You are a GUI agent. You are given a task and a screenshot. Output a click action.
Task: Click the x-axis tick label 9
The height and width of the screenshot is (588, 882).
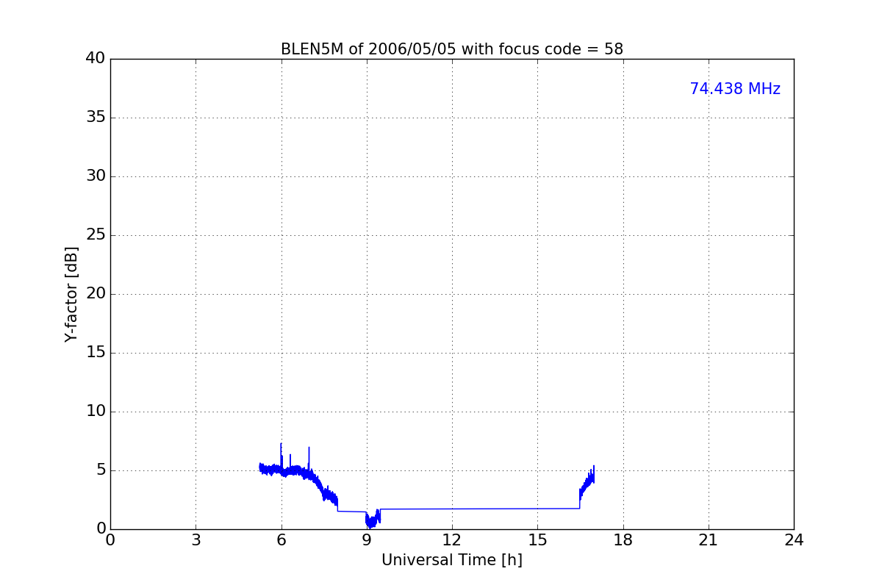[x=366, y=540]
